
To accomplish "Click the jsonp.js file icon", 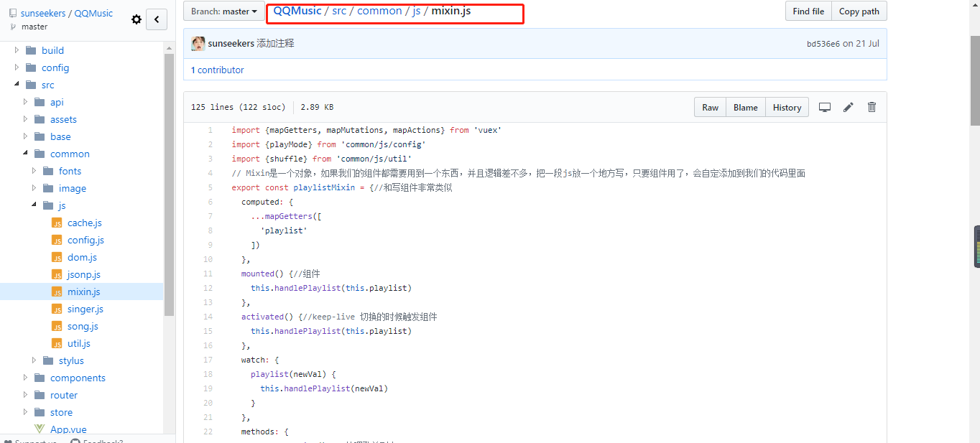I will (57, 274).
